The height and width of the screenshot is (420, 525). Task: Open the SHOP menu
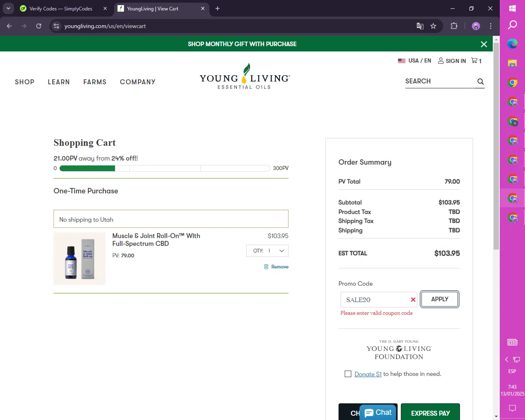(24, 82)
